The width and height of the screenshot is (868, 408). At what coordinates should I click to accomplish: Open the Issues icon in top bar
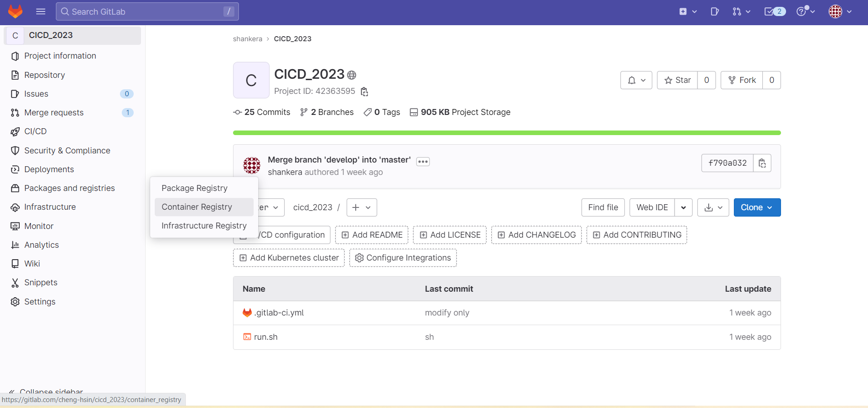[x=714, y=11]
